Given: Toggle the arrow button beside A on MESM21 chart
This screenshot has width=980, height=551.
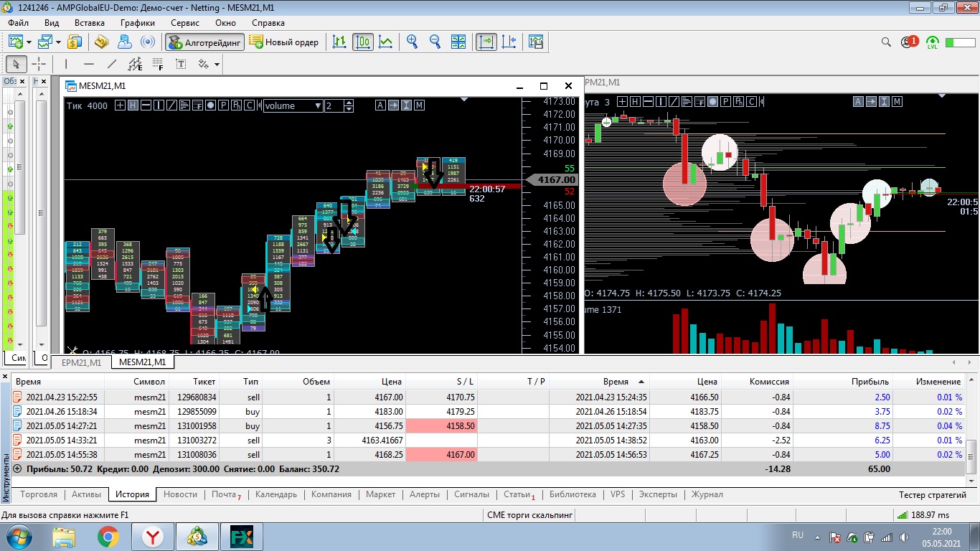Looking at the screenshot, I should (x=393, y=105).
